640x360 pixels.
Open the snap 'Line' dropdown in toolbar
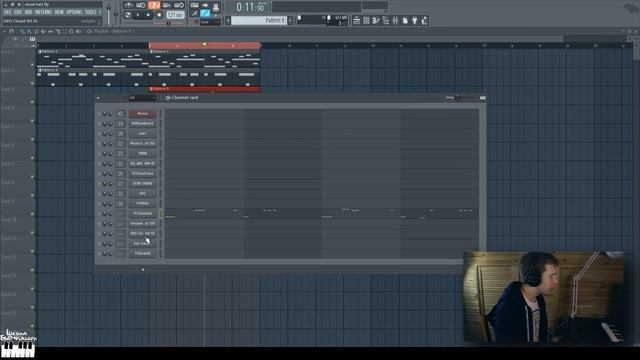[210, 22]
